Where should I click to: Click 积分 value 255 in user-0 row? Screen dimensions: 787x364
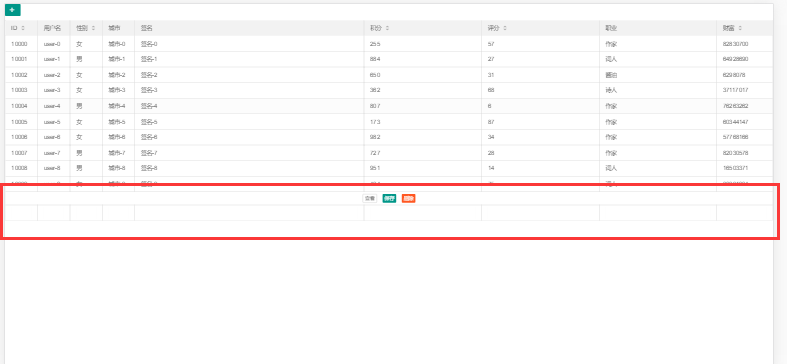375,44
